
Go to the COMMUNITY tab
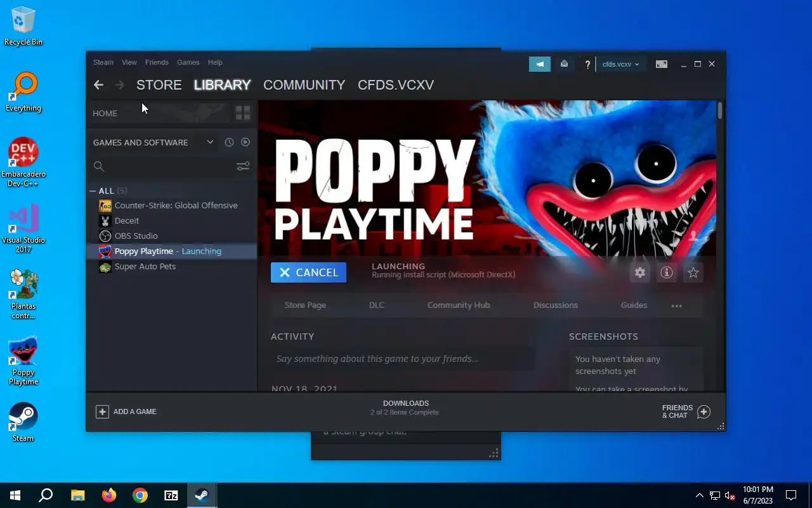(x=304, y=84)
